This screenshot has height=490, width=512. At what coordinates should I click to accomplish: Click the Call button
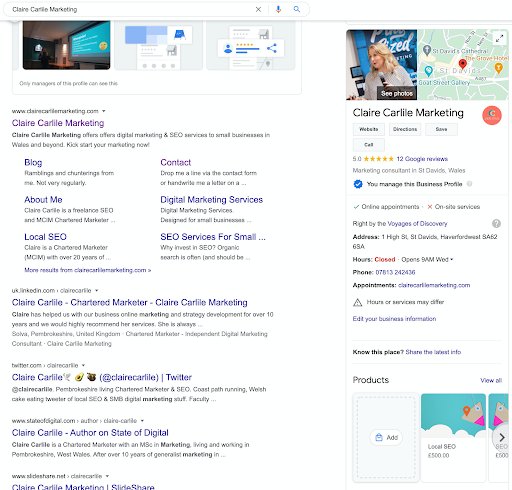(369, 145)
